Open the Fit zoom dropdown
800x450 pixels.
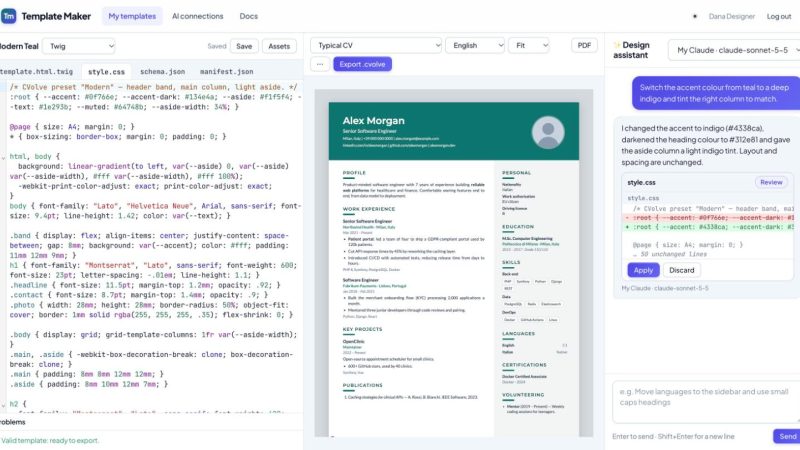[529, 45]
